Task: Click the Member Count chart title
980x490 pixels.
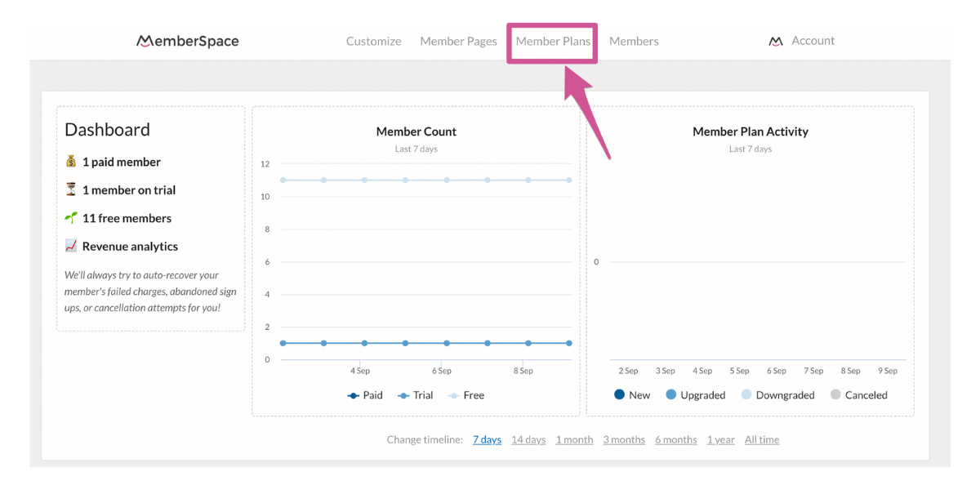Action: tap(416, 131)
